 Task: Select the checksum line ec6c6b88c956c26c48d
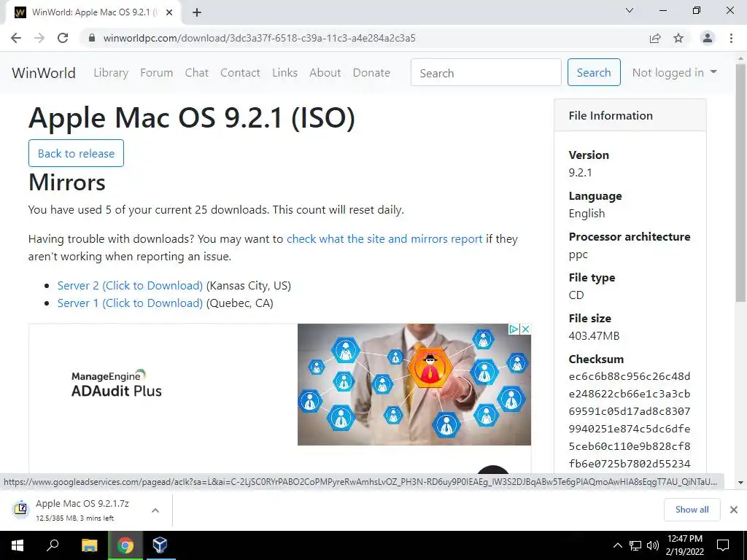[630, 377]
